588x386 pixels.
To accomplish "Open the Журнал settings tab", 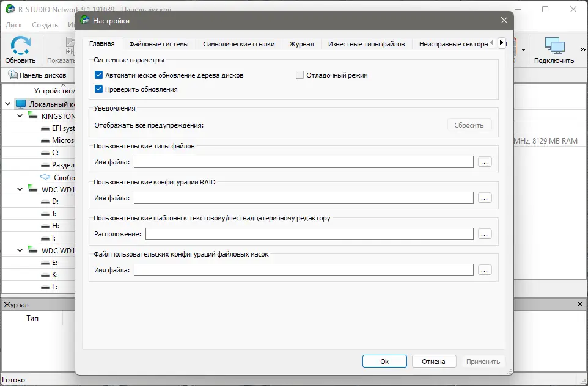I will pyautogui.click(x=301, y=44).
